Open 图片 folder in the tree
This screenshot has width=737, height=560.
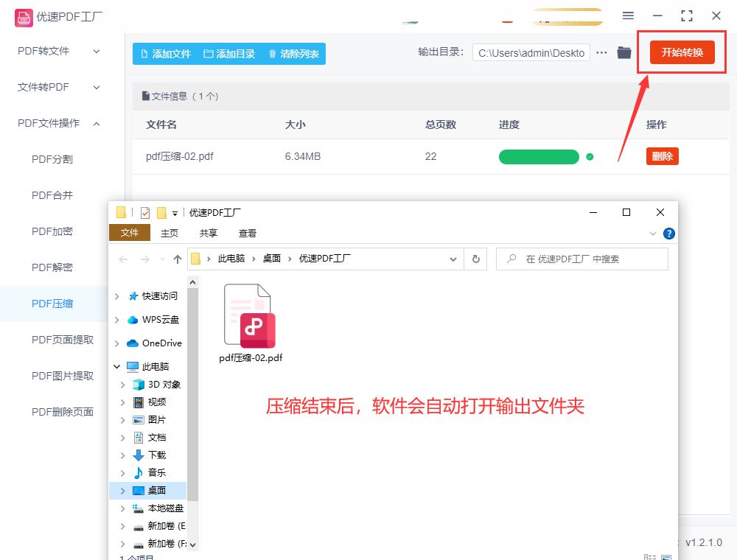click(157, 419)
